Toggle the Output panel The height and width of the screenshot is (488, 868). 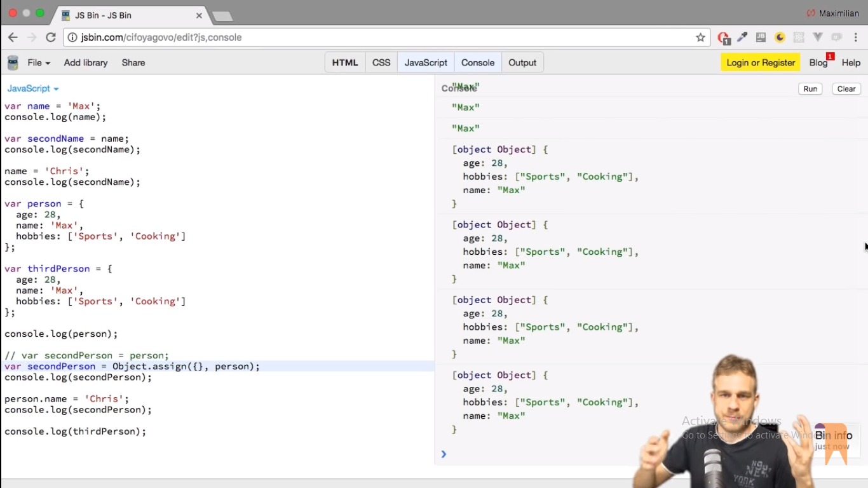click(x=522, y=63)
